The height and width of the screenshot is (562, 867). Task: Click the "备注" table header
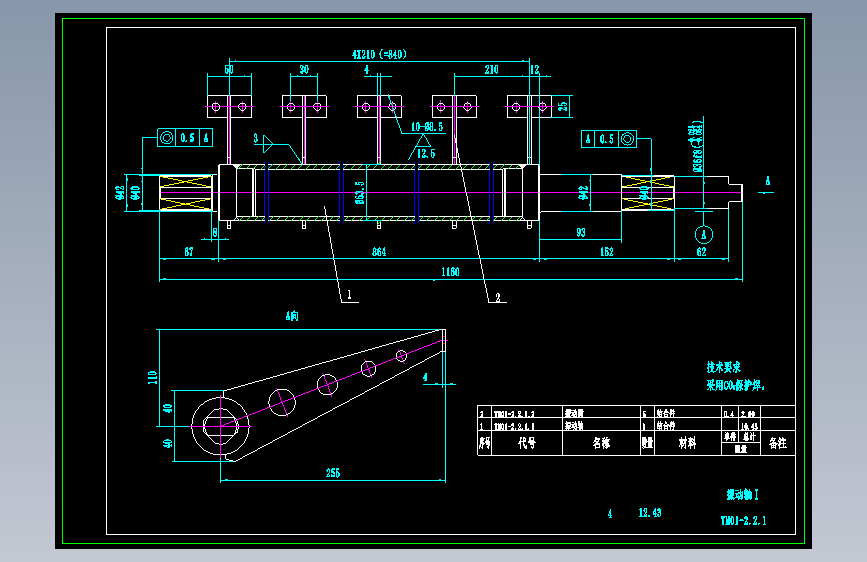pyautogui.click(x=777, y=443)
